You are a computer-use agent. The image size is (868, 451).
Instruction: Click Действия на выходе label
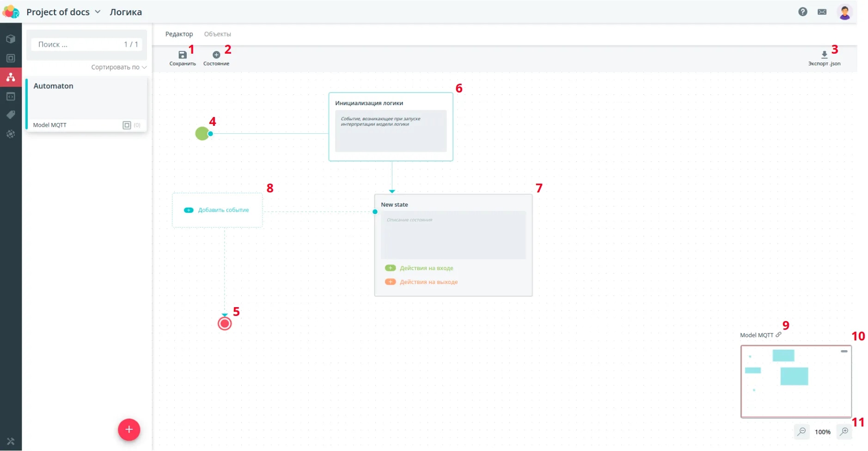(x=428, y=282)
